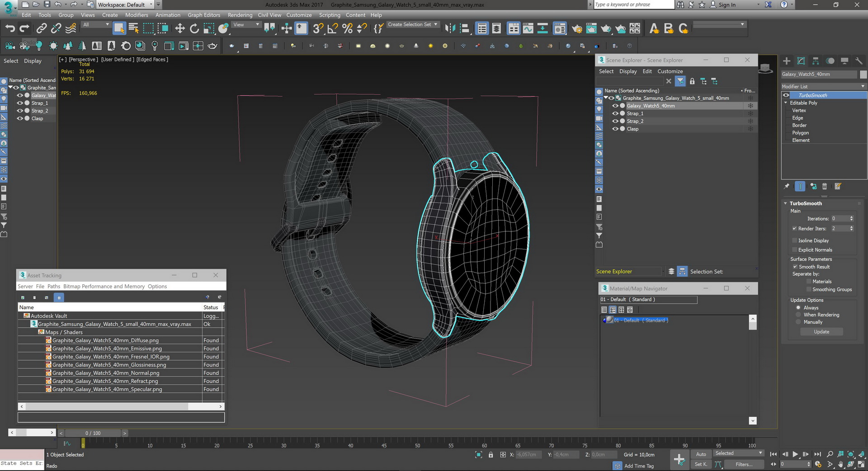Select the Manually update radio option

click(798, 322)
